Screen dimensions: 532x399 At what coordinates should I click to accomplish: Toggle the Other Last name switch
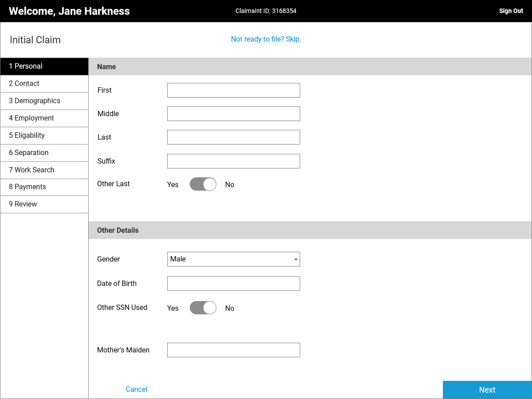[203, 184]
